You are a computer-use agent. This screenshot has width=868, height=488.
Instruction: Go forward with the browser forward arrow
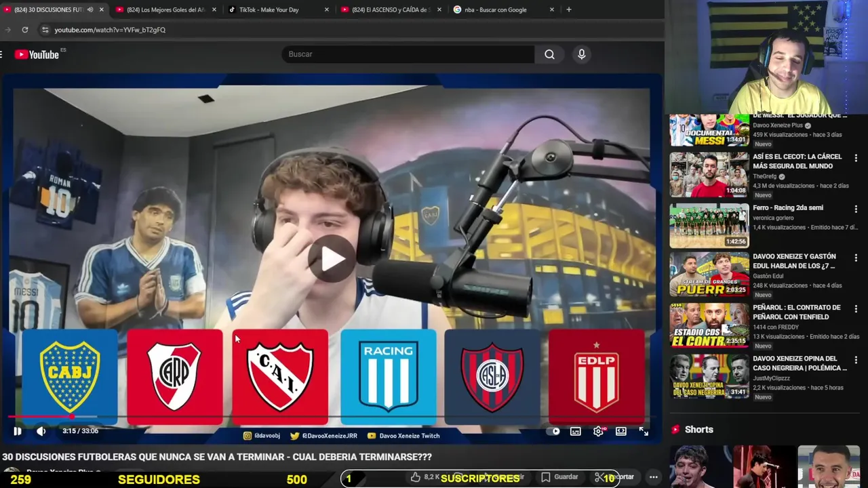coord(7,30)
